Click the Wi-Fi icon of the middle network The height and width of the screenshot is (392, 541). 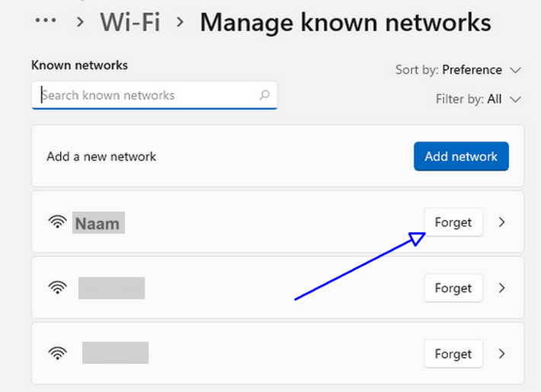click(x=57, y=288)
